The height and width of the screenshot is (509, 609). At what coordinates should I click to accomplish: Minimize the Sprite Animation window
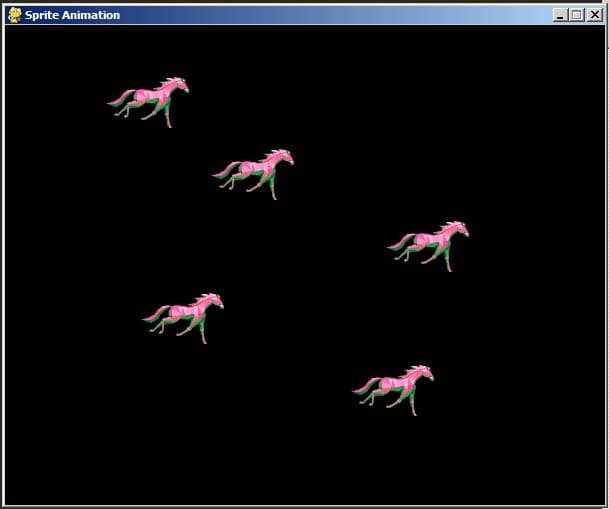tap(560, 15)
